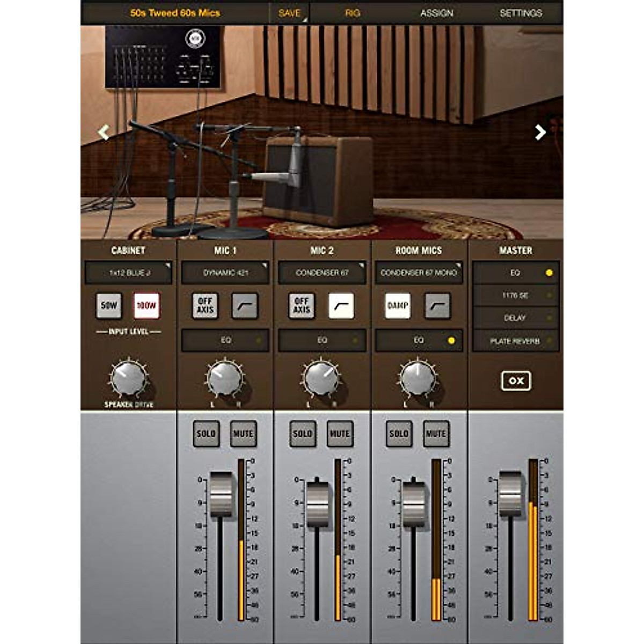Click the OX logo button in Master
The image size is (644, 644).
coord(515,380)
